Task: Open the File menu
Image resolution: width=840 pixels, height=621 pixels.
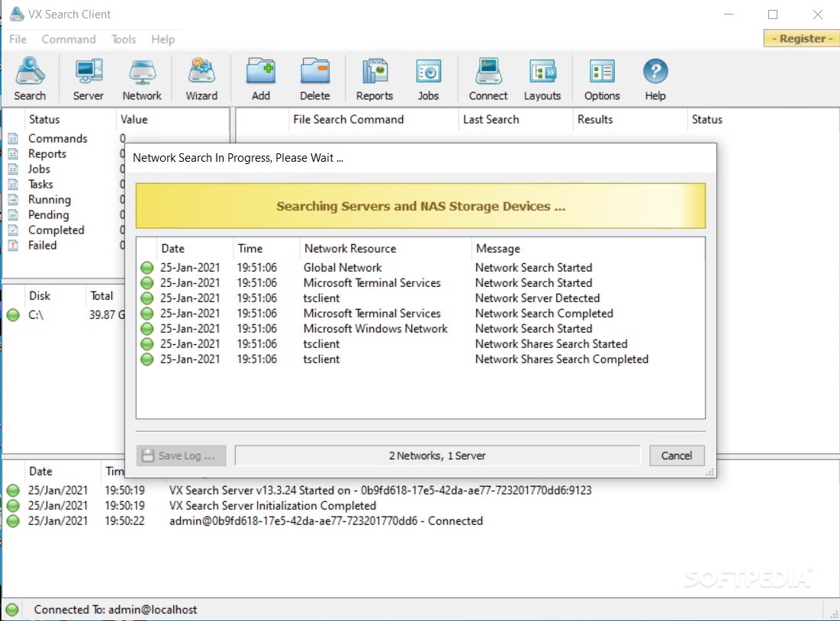Action: point(18,39)
